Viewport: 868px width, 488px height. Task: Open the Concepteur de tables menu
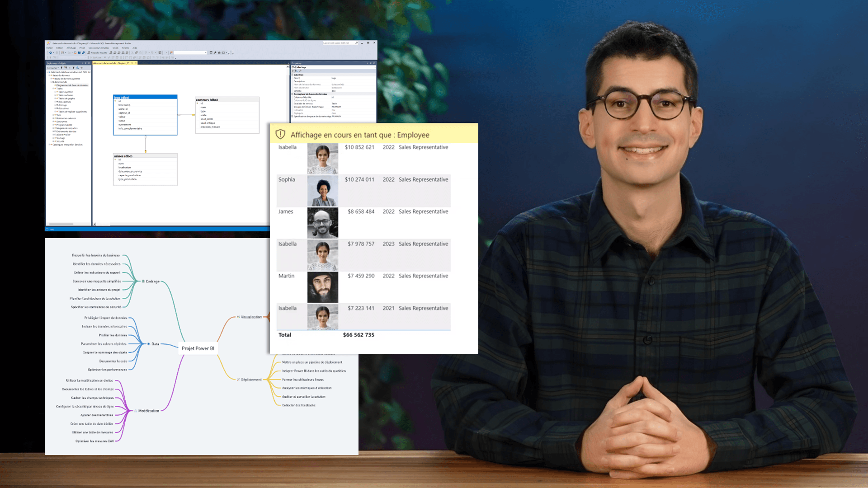coord(99,48)
